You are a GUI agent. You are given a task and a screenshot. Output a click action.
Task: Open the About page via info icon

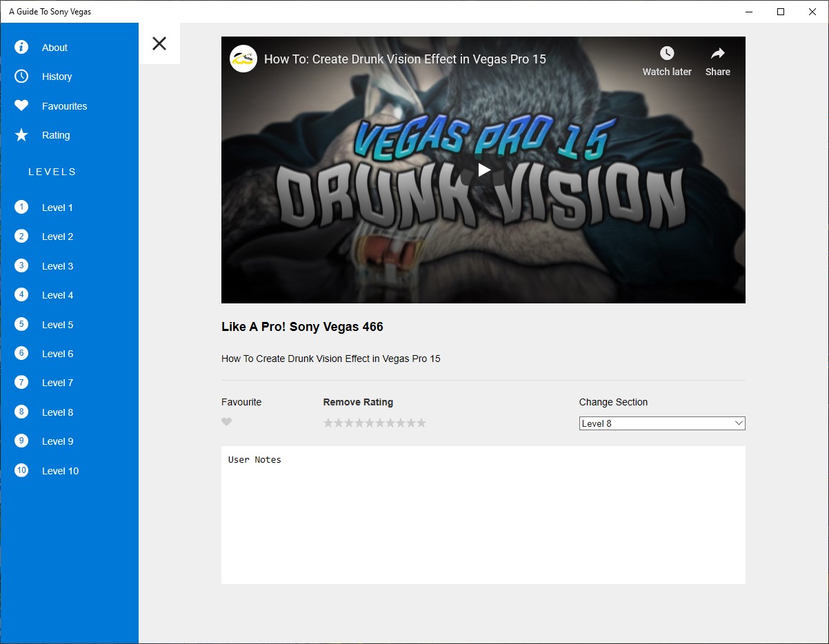point(21,47)
